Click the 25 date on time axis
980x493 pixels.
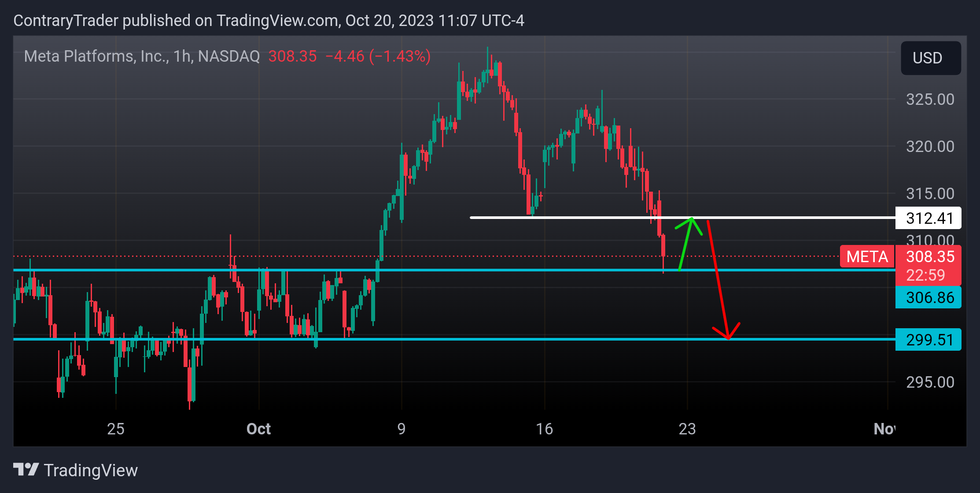click(x=116, y=429)
